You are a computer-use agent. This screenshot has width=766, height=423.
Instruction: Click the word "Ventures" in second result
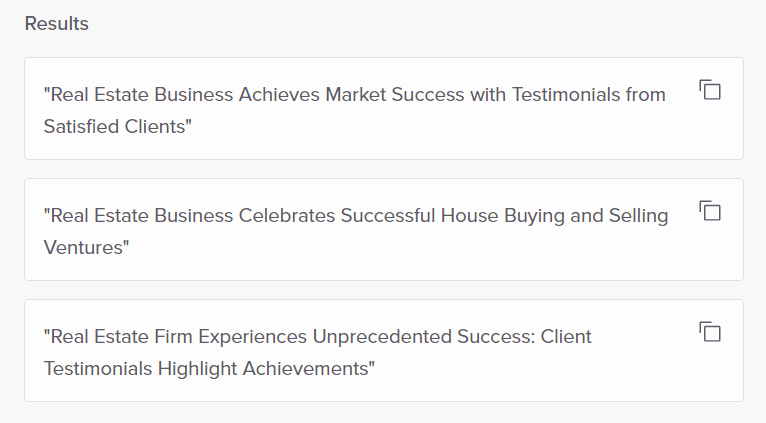click(x=84, y=248)
